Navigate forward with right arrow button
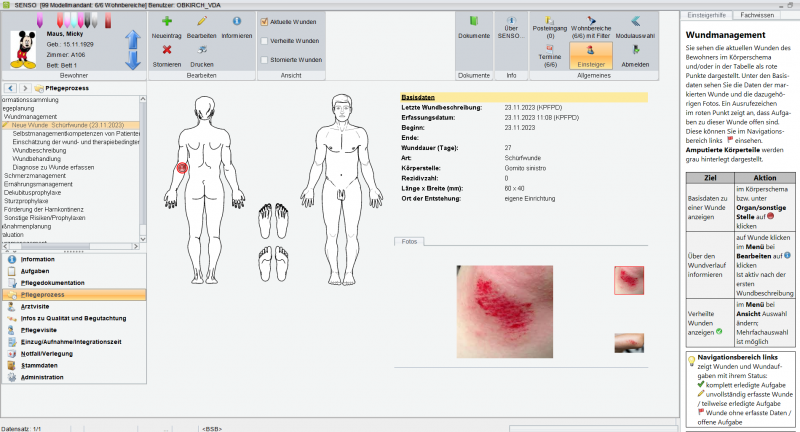 [24, 88]
